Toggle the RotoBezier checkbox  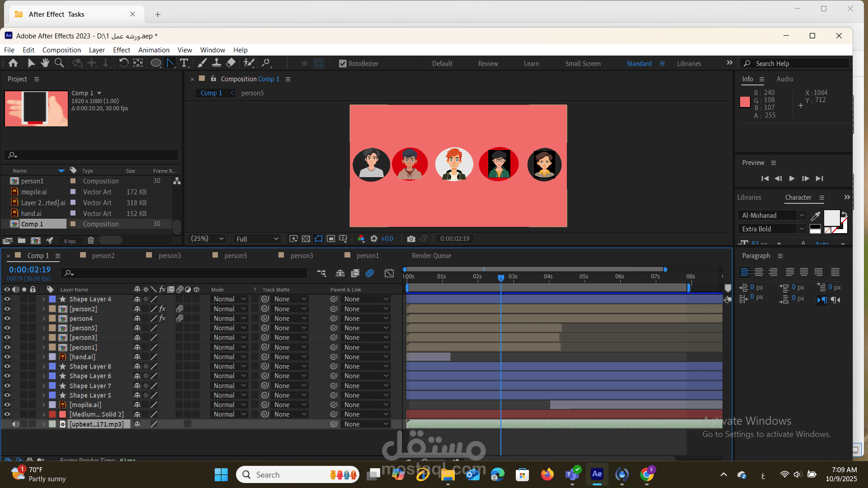tap(343, 64)
